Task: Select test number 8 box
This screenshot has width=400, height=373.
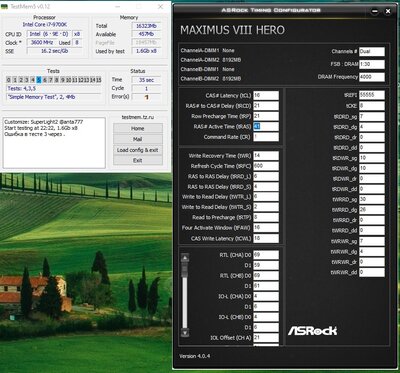Action: click(x=57, y=80)
